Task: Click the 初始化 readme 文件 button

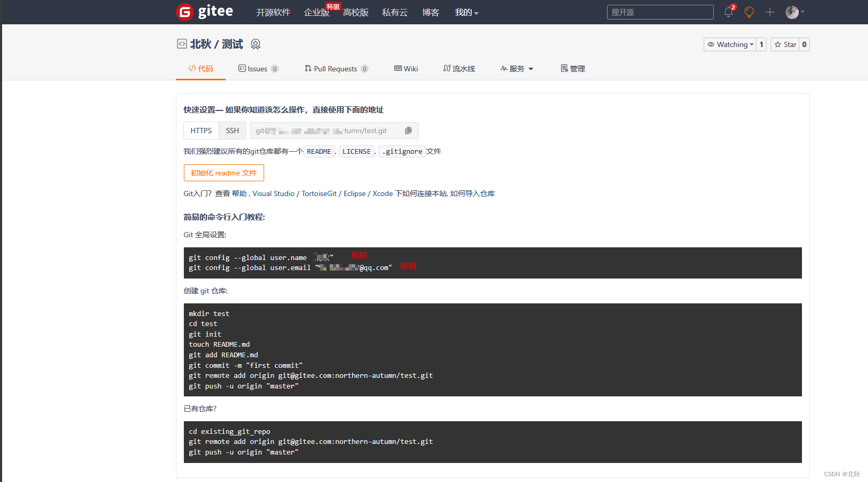Action: coord(223,173)
